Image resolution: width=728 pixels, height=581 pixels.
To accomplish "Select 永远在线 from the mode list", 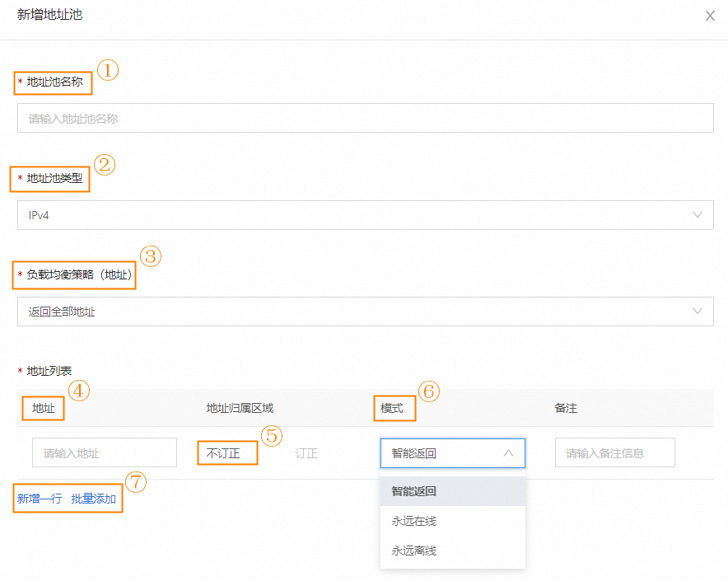I will click(x=414, y=521).
